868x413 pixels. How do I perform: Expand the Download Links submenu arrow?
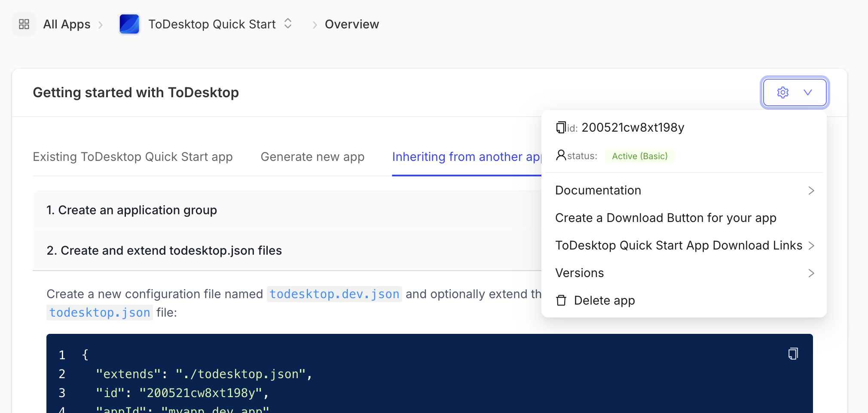[x=811, y=246]
